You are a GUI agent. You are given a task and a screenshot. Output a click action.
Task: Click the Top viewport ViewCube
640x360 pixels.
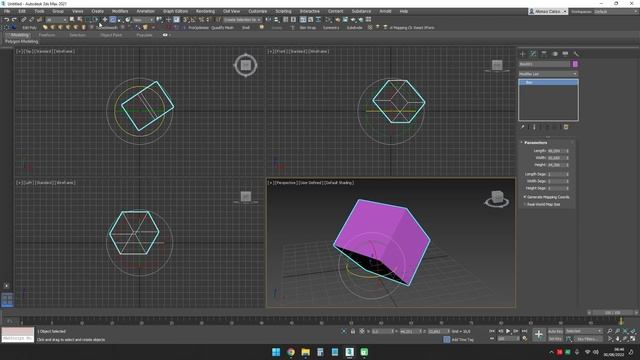[x=246, y=65]
